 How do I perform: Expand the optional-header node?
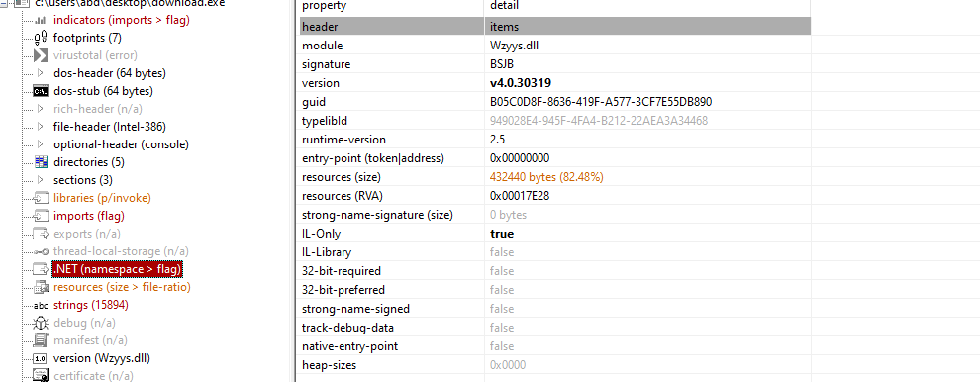41,144
